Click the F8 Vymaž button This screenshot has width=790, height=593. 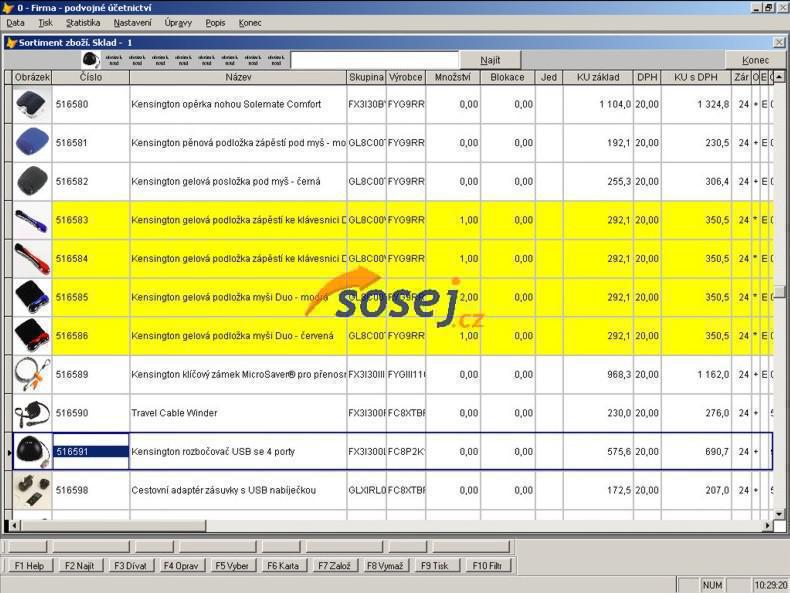coord(385,565)
